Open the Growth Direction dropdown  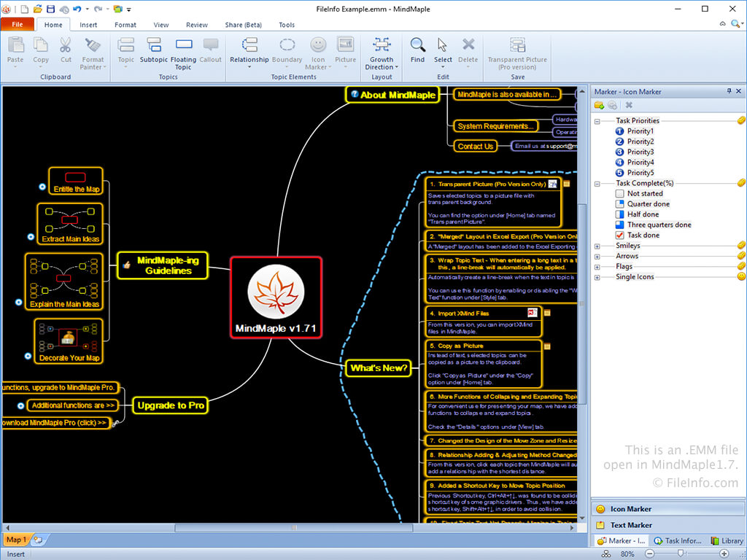382,53
